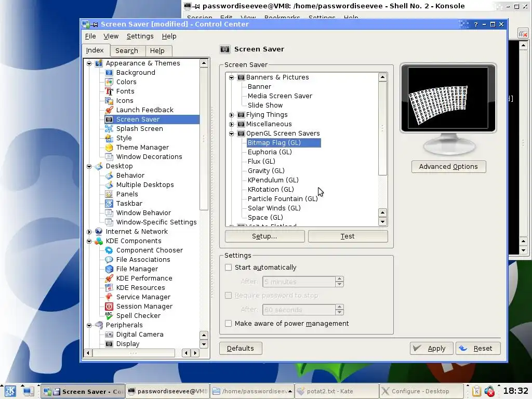Expand the Flying Things group
Image resolution: width=532 pixels, height=399 pixels.
coord(231,115)
